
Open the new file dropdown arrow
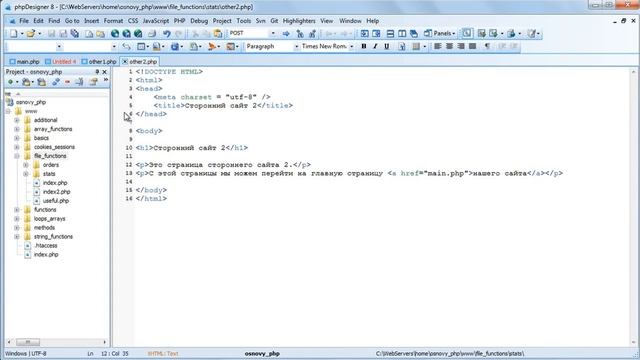coord(22,33)
